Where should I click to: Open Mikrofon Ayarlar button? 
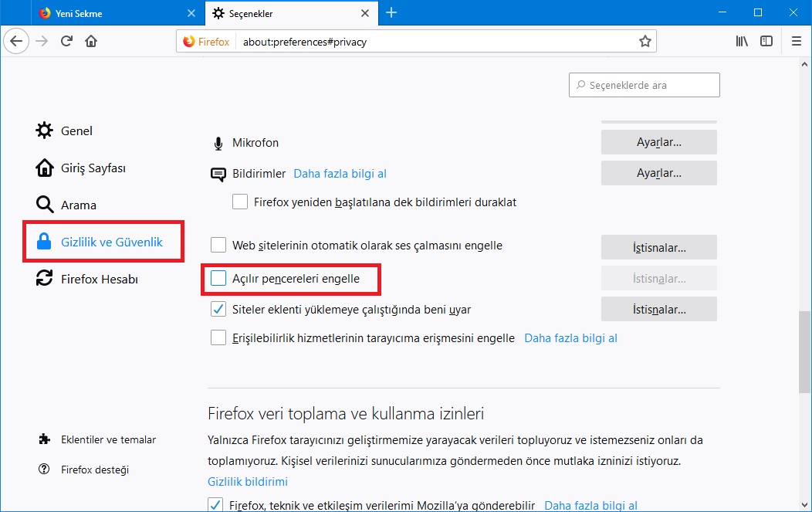point(658,142)
